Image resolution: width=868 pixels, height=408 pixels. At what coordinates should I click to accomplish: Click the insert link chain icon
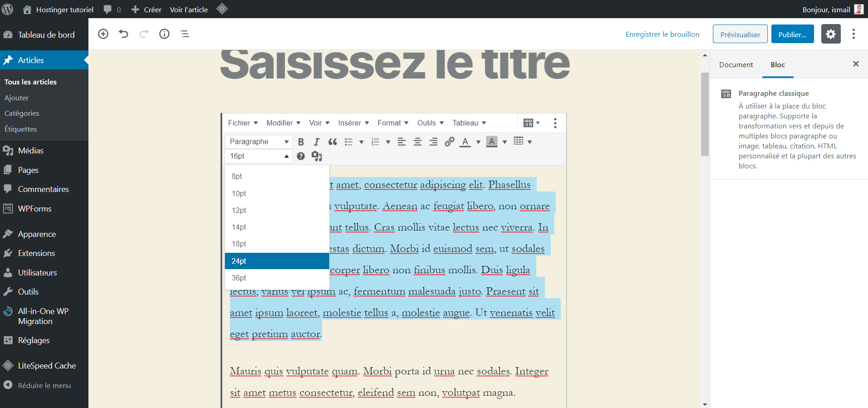tap(449, 142)
